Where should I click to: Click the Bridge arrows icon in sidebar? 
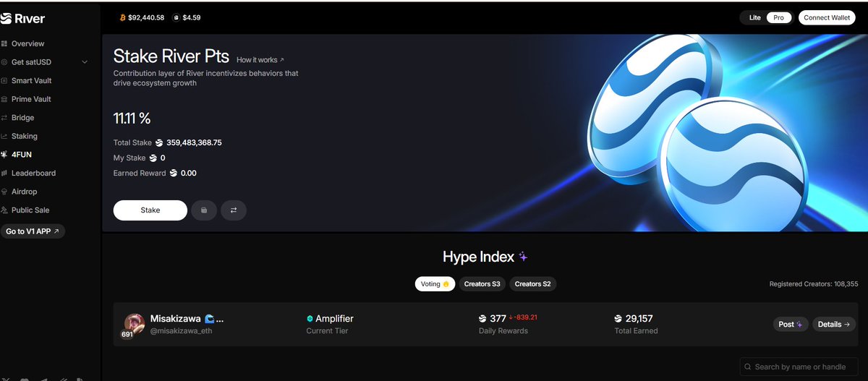pos(4,118)
